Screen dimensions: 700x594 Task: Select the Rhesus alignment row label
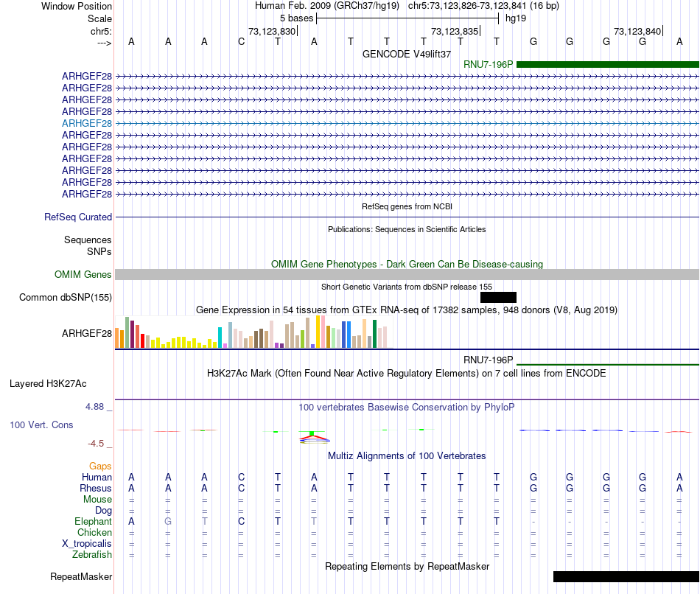[96, 488]
